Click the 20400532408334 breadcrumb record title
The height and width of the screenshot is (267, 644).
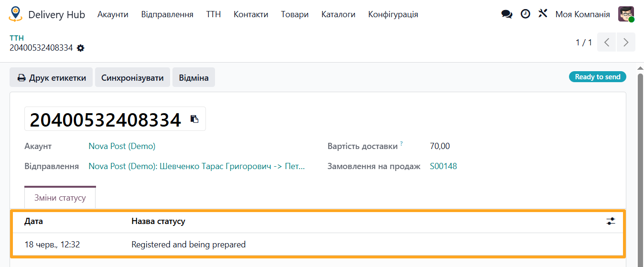click(41, 48)
